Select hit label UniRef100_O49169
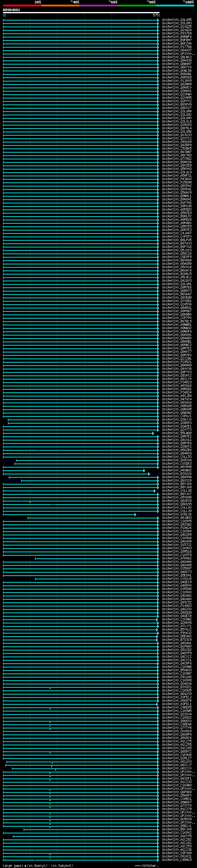This screenshot has width=197, height=868. click(x=177, y=142)
